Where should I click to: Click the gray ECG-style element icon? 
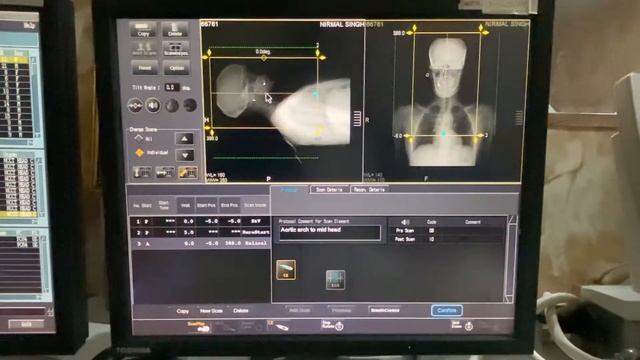coord(336,280)
